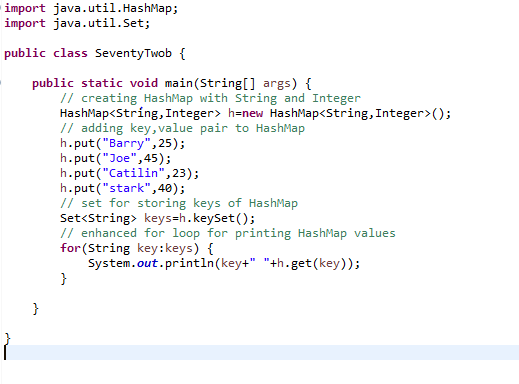This screenshot has height=384, width=519.
Task: Click the word args in main signature
Action: coord(277,83)
